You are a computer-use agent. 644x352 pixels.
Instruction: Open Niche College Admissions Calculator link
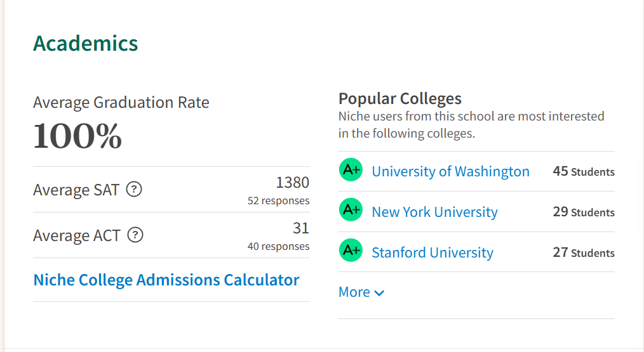[166, 280]
